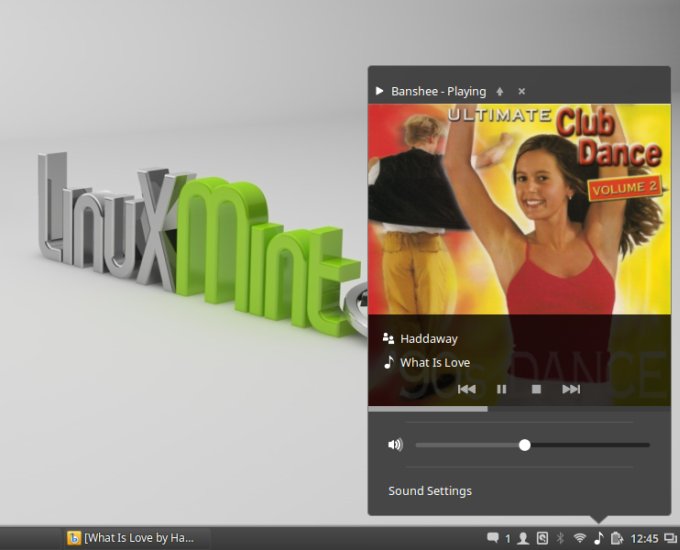Click the window list icon at panel end
680x550 pixels.
(670, 538)
